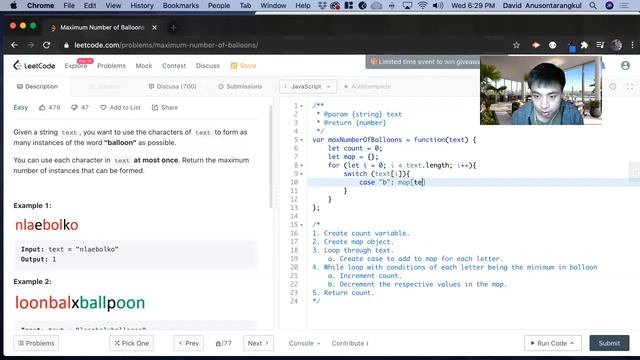Viewport: 640px width, 360px height.
Task: Open the People menu
Action: (x=219, y=5)
